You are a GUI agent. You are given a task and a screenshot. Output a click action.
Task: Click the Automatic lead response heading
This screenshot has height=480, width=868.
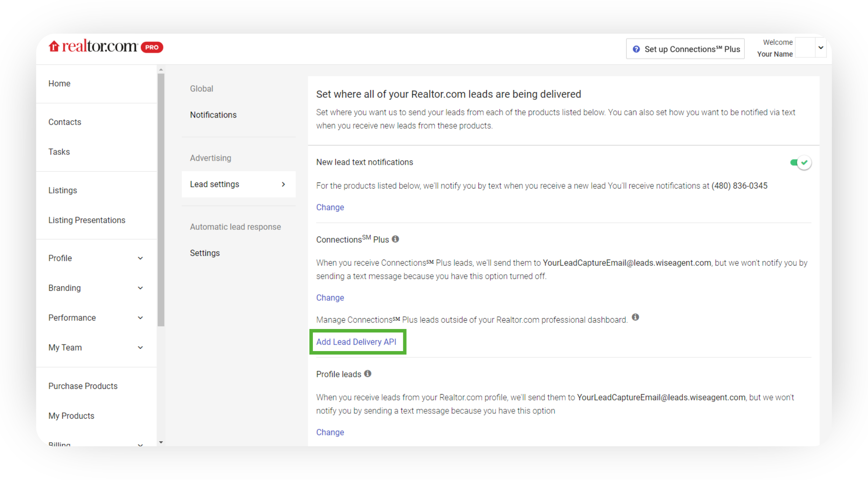236,227
